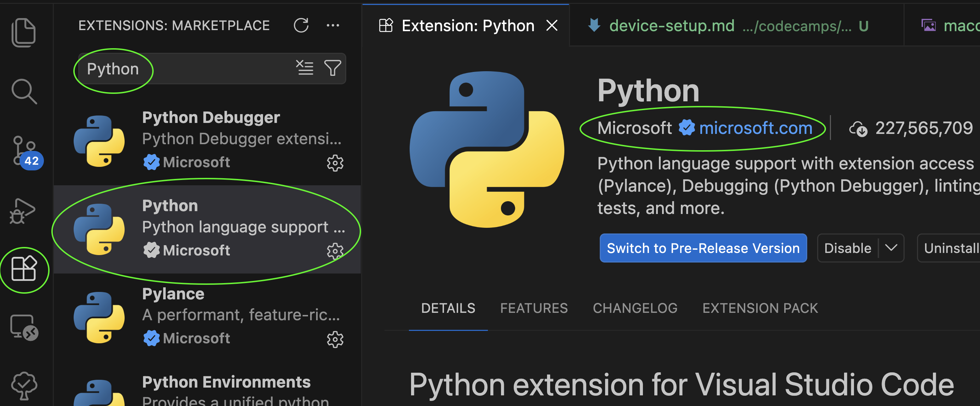The image size is (980, 406).
Task: Open the Search view in activity bar
Action: (24, 91)
